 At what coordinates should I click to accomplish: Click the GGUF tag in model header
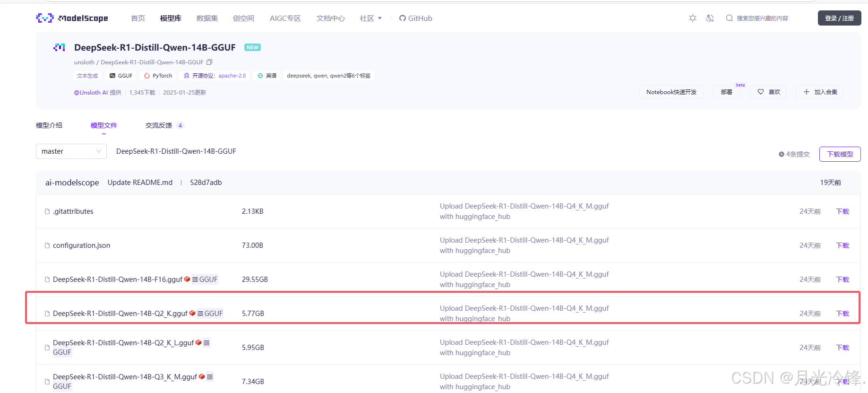(121, 76)
